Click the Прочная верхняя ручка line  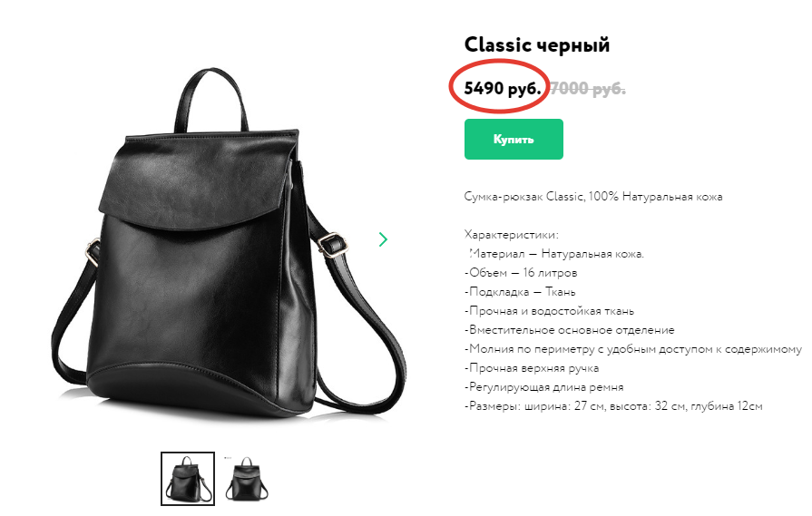(x=532, y=368)
